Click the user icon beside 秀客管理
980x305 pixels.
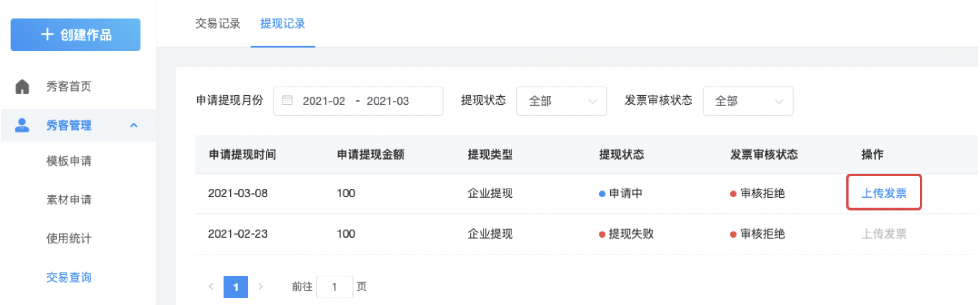point(22,125)
